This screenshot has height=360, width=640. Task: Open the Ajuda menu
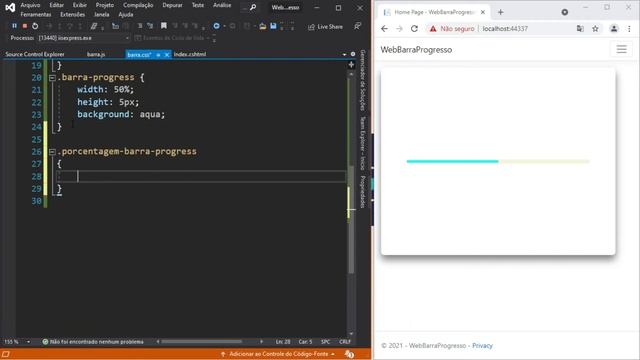click(126, 15)
